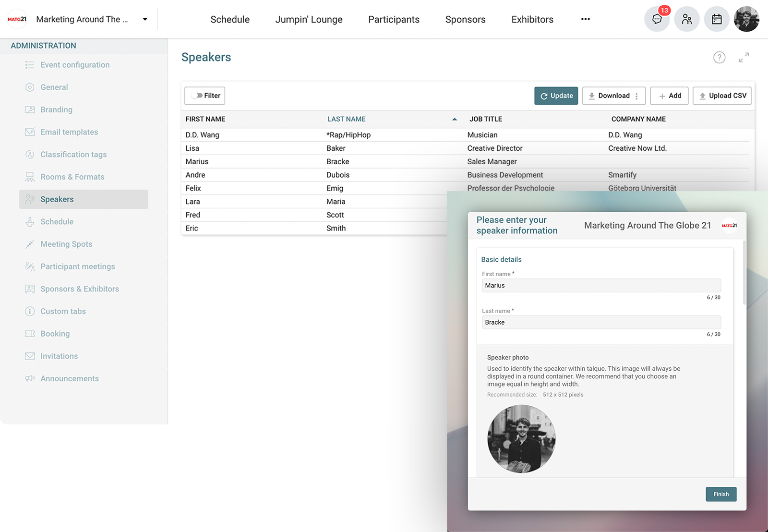Screen dimensions: 768x532
Task: Click the user profile avatar
Action: point(746,19)
